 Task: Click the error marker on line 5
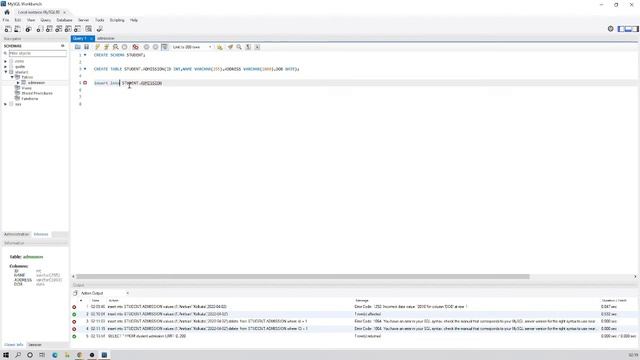85,83
